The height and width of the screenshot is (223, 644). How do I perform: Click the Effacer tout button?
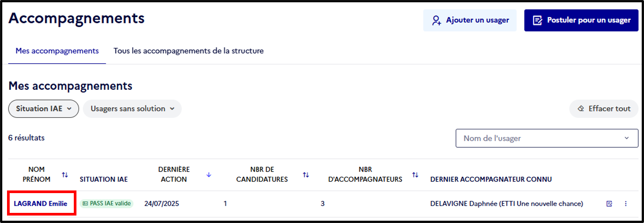pyautogui.click(x=604, y=109)
